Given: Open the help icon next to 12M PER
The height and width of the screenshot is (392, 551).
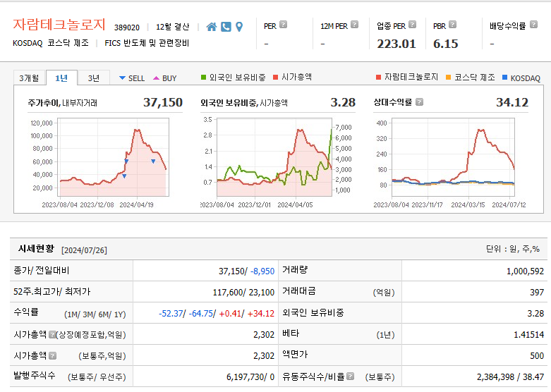Looking at the screenshot, I should click(x=355, y=25).
